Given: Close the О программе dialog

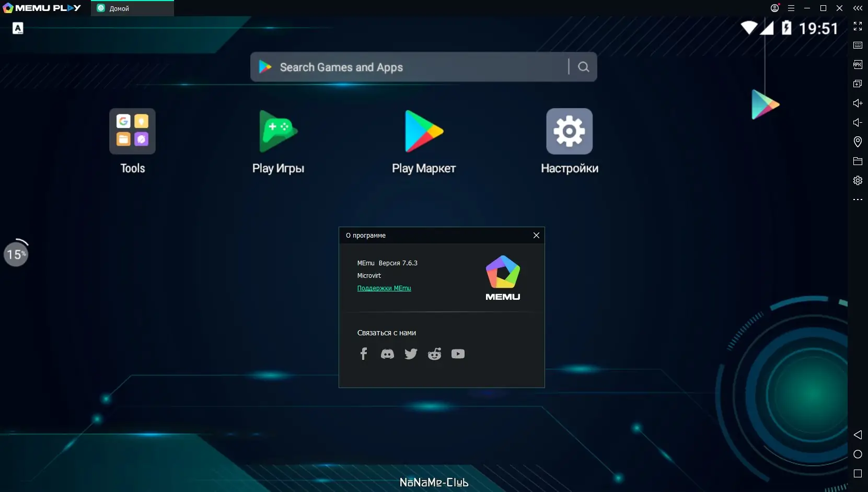Looking at the screenshot, I should (536, 236).
